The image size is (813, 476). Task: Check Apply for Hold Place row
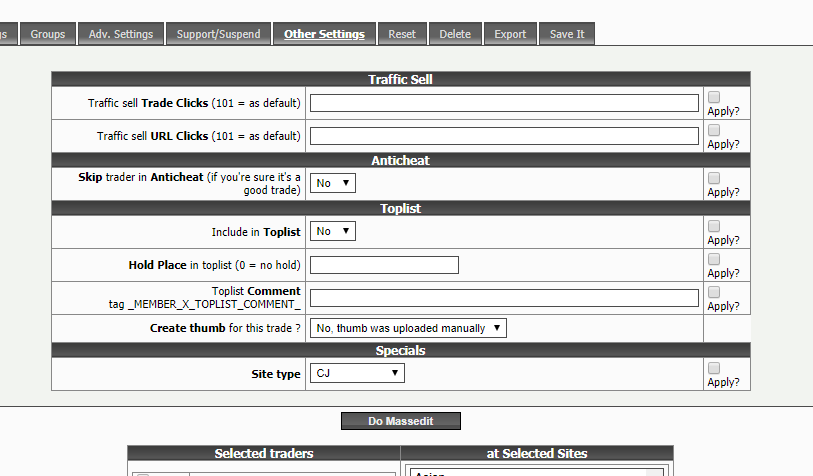point(714,259)
